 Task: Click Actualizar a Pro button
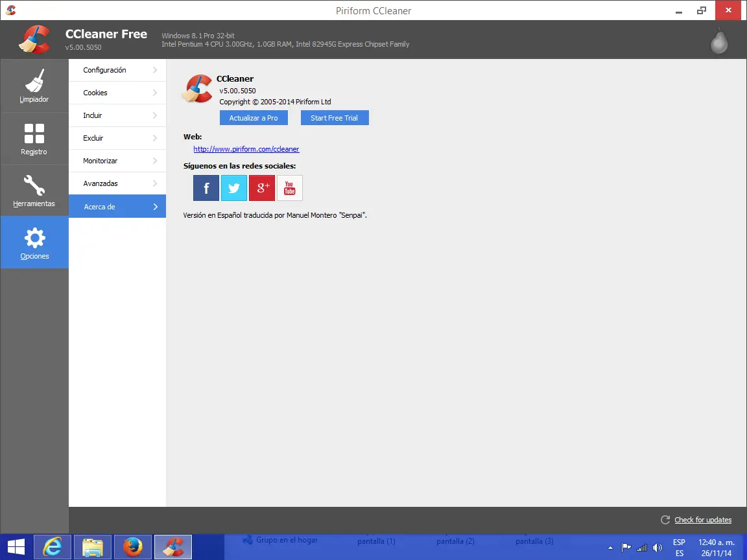(254, 117)
